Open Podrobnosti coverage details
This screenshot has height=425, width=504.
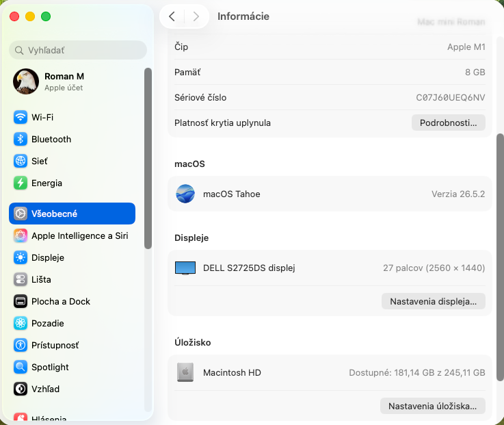tap(449, 123)
